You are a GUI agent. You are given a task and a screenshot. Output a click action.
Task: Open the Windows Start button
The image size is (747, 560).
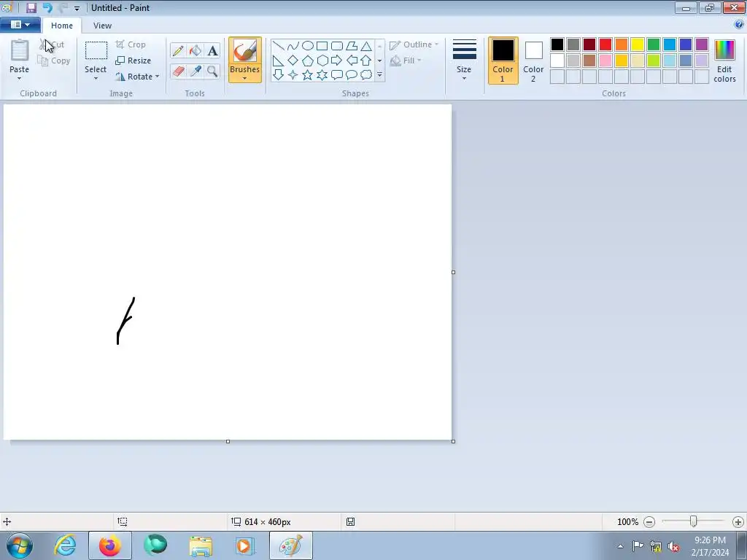[x=19, y=545]
